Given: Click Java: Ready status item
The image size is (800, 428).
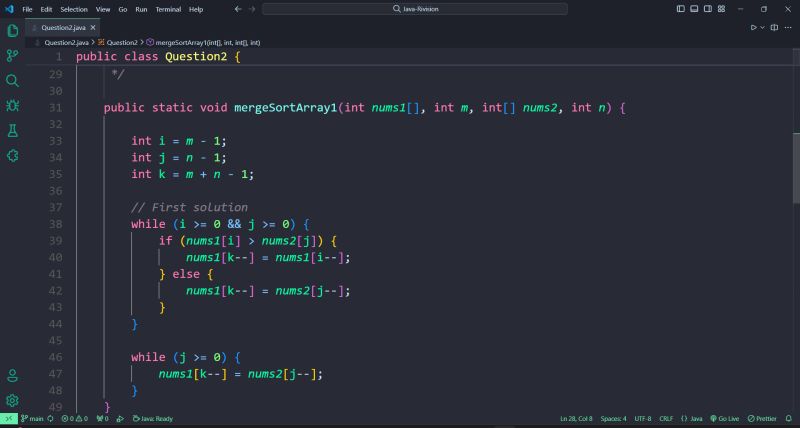Looking at the screenshot, I should click(153, 419).
